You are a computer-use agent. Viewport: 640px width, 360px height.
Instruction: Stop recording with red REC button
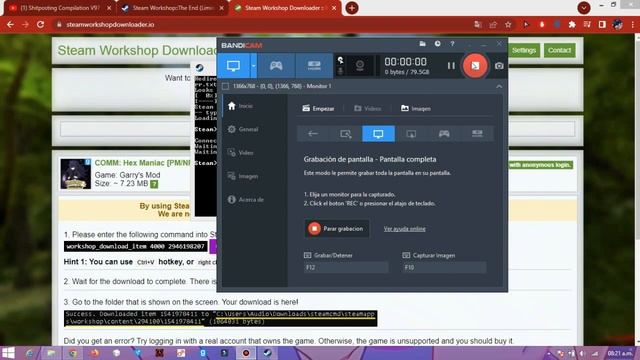(x=475, y=65)
